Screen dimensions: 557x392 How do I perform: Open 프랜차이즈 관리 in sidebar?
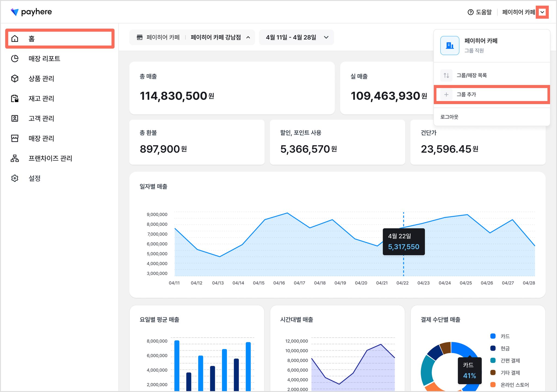click(x=60, y=158)
